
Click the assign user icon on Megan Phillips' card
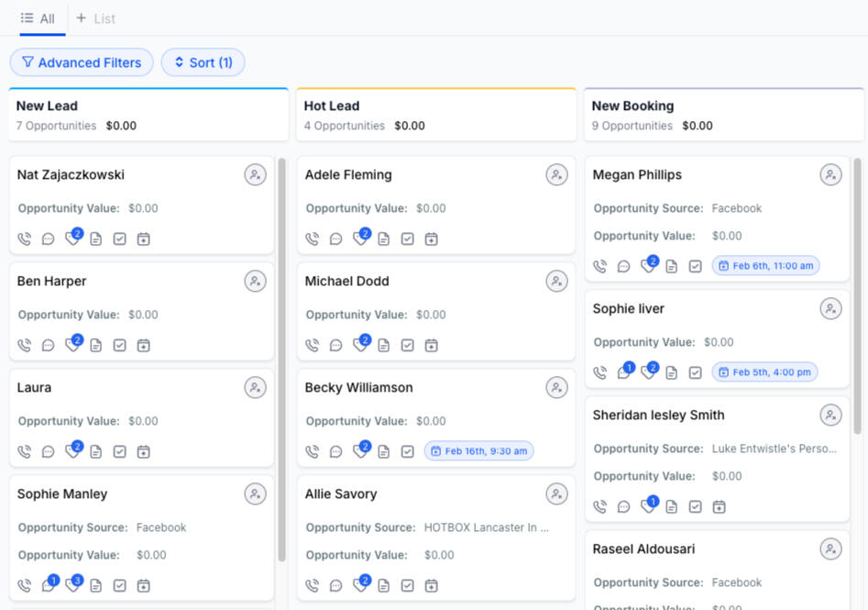[x=830, y=175]
